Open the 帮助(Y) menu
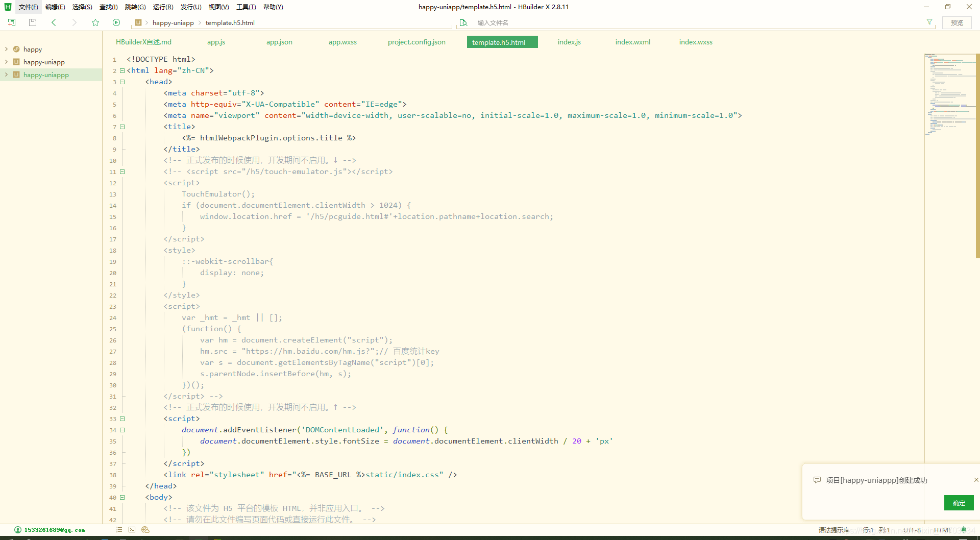The height and width of the screenshot is (540, 980). 273,7
